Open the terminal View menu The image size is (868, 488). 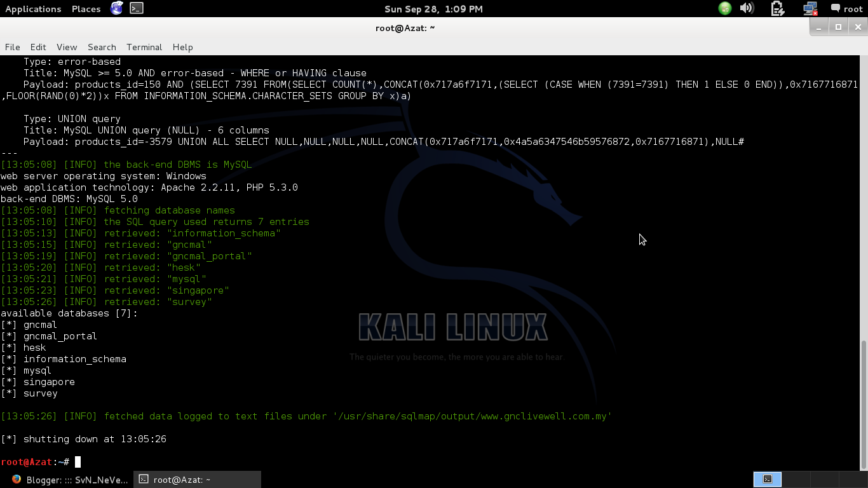[67, 47]
